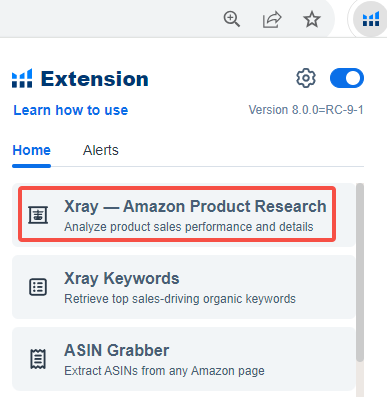Select the Home tab
The height and width of the screenshot is (397, 387).
click(x=32, y=150)
